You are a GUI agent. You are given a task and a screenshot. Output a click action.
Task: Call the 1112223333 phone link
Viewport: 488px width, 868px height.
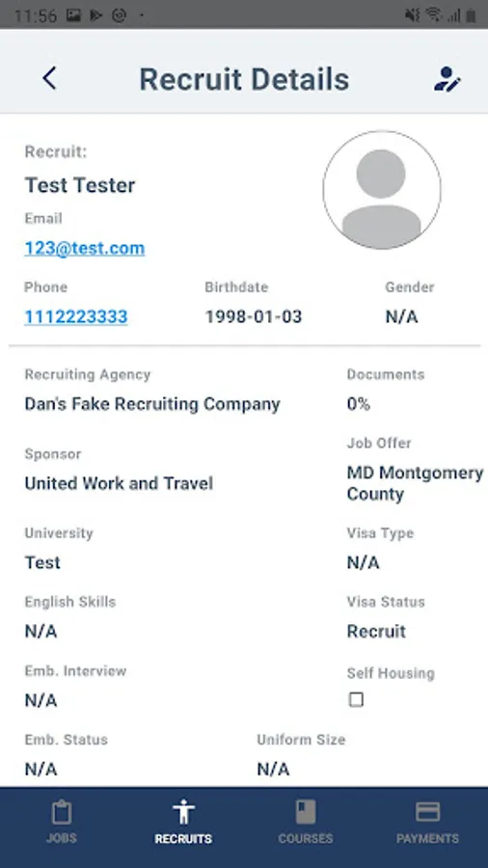point(76,316)
